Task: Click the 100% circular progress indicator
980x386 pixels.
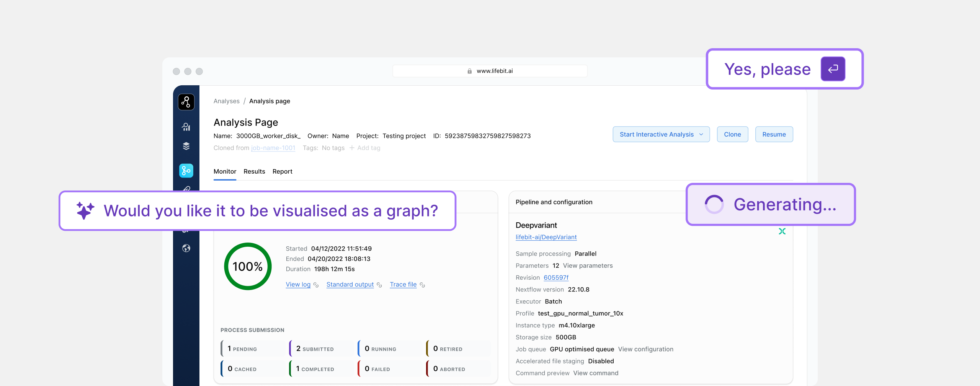Action: pos(248,266)
